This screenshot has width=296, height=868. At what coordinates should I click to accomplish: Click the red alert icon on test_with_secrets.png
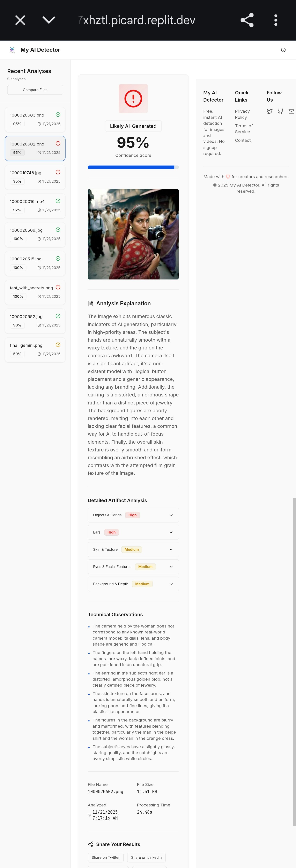[x=58, y=287]
